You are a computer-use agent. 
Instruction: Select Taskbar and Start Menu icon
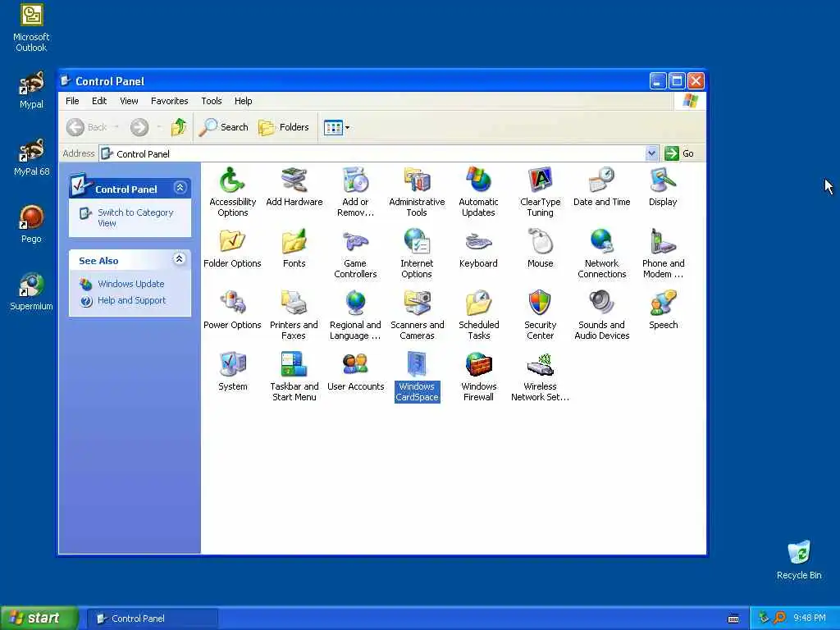point(294,376)
